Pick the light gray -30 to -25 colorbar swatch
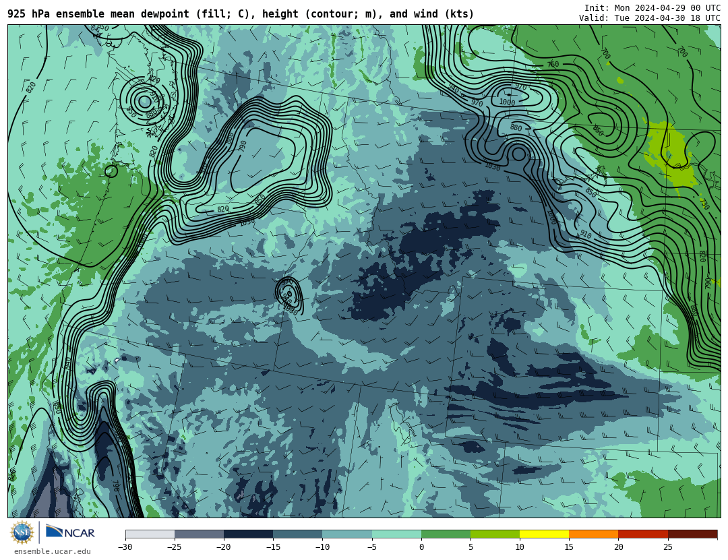This screenshot has height=560, width=728. [150, 534]
